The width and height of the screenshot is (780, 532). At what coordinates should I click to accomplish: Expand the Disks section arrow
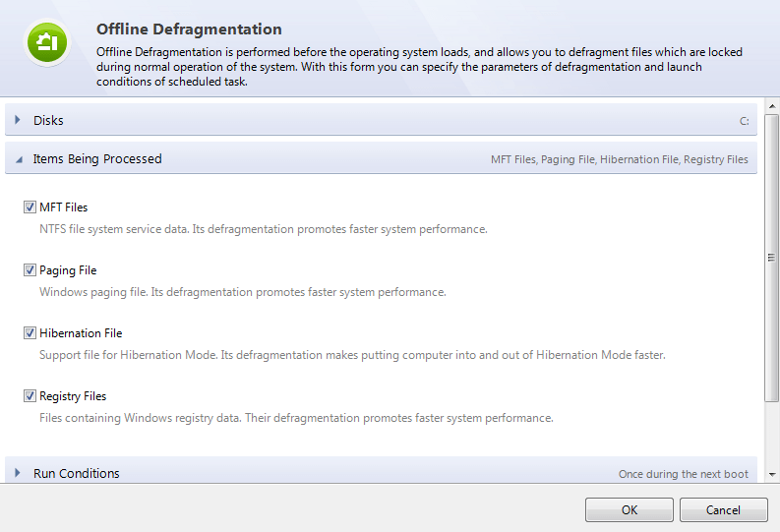(18, 120)
